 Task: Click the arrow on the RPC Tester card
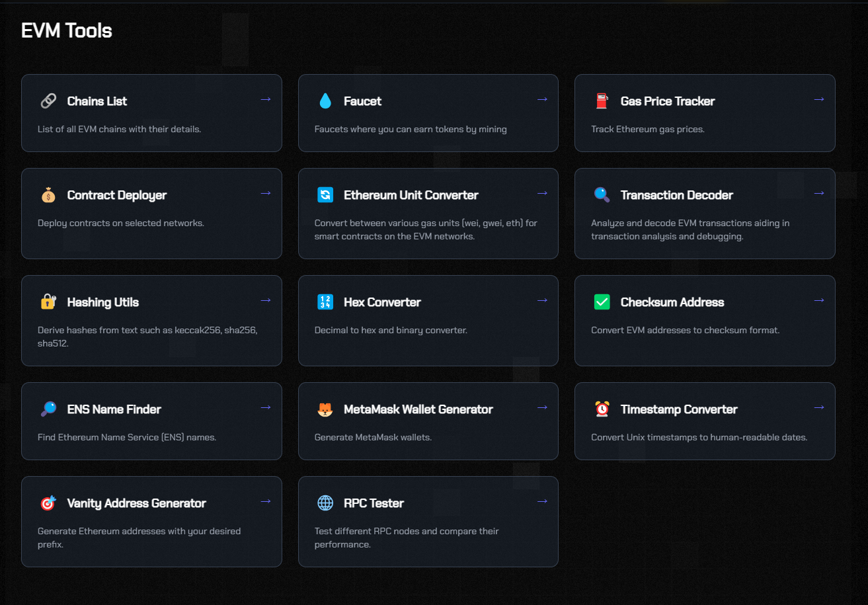[x=542, y=501]
